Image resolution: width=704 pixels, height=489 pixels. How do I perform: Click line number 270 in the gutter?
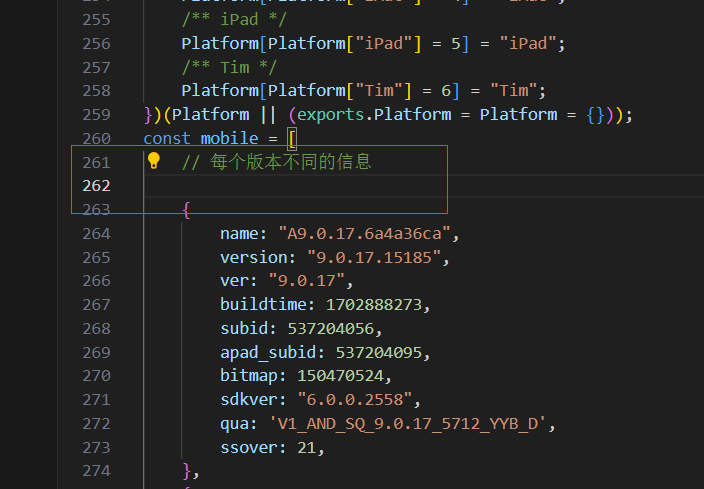tap(96, 376)
